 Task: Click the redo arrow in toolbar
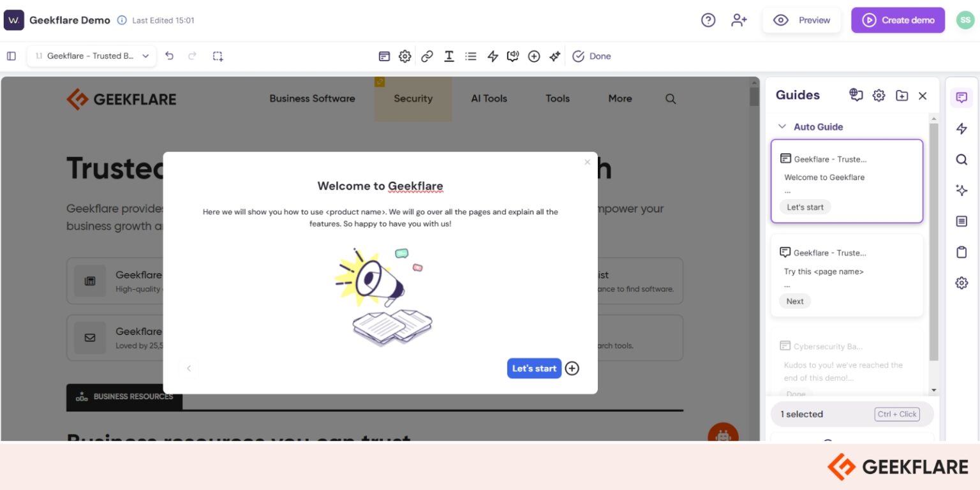pyautogui.click(x=192, y=56)
